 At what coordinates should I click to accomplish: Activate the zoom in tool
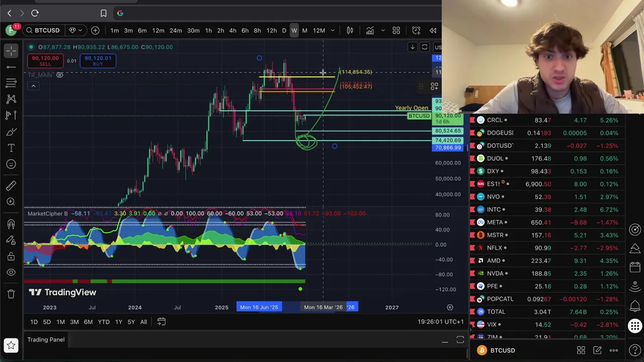coord(11,202)
